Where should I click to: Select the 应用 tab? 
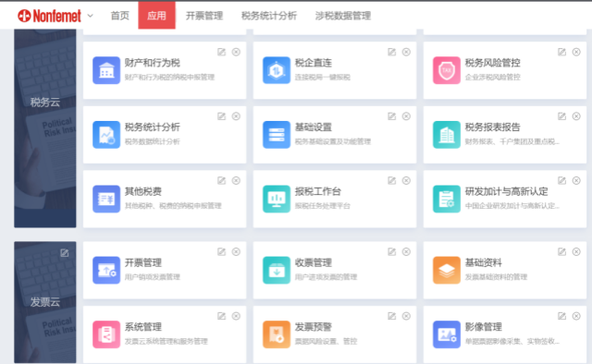(156, 15)
